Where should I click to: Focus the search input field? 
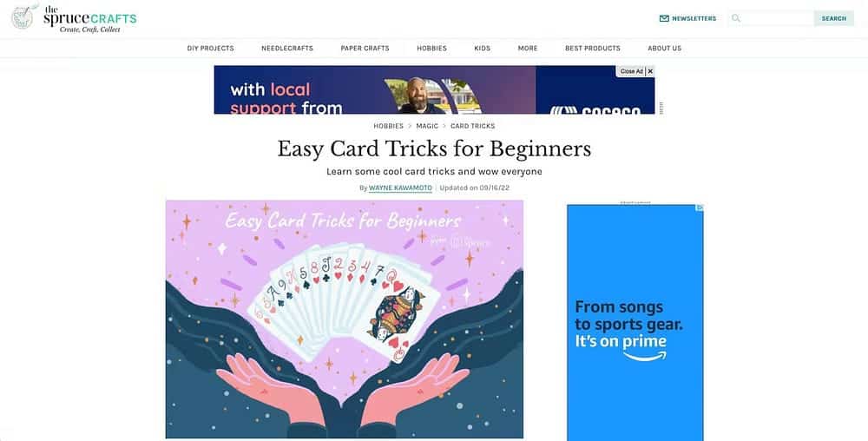coord(777,18)
